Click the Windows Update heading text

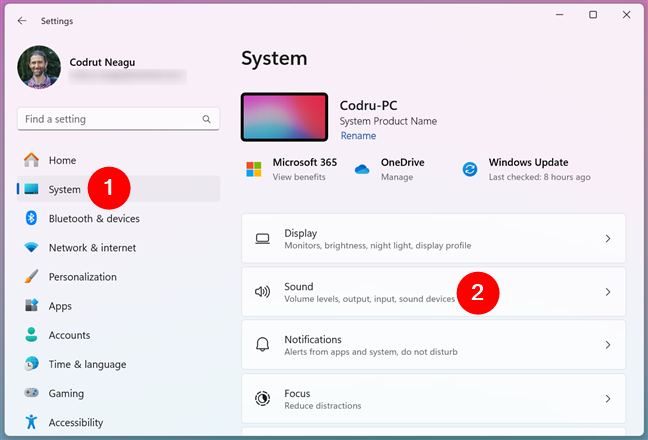click(x=529, y=162)
